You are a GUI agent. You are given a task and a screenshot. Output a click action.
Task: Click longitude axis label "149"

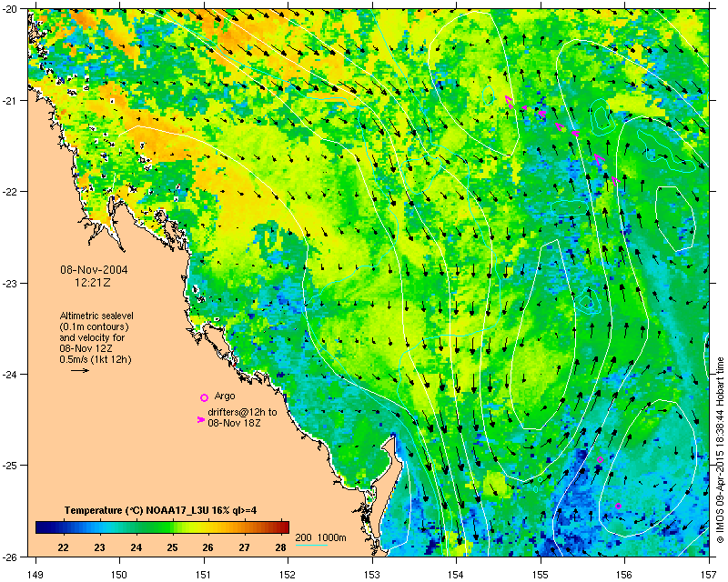(x=35, y=575)
